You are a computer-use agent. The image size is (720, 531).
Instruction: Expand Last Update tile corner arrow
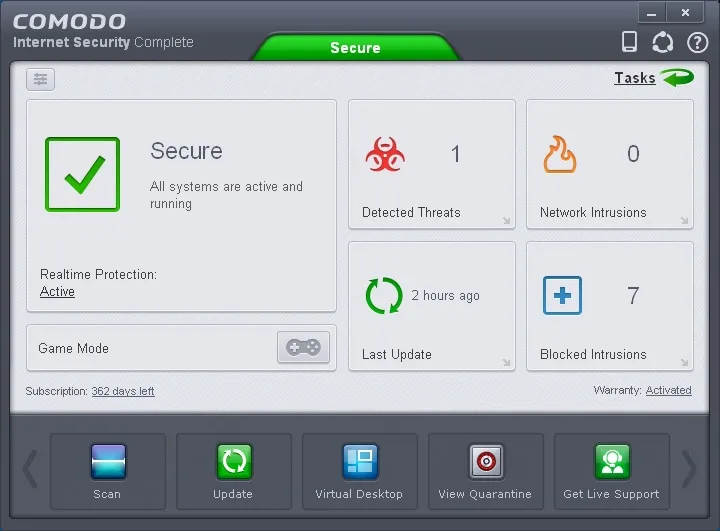tap(506, 362)
